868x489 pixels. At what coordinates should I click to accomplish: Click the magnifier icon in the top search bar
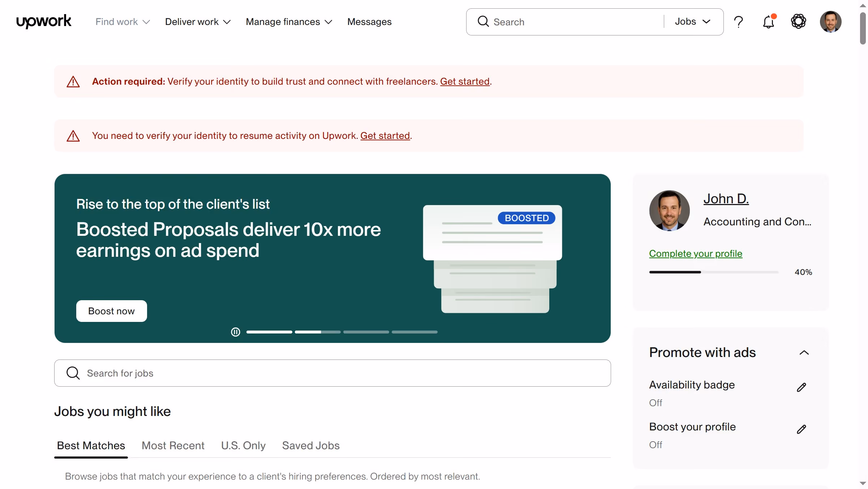point(483,22)
